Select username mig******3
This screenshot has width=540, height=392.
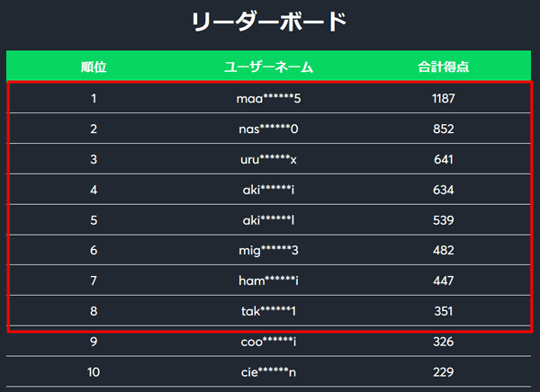[x=268, y=251]
